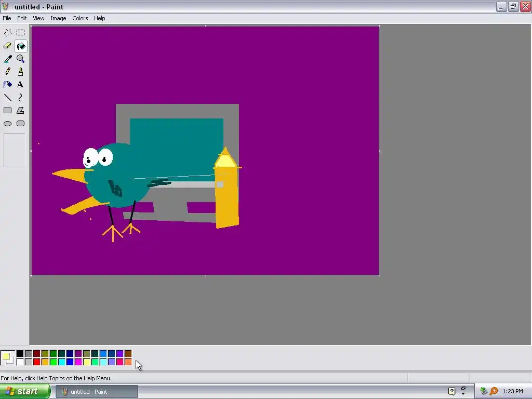Image resolution: width=532 pixels, height=399 pixels.
Task: Close the Paint window
Action: coord(526,6)
